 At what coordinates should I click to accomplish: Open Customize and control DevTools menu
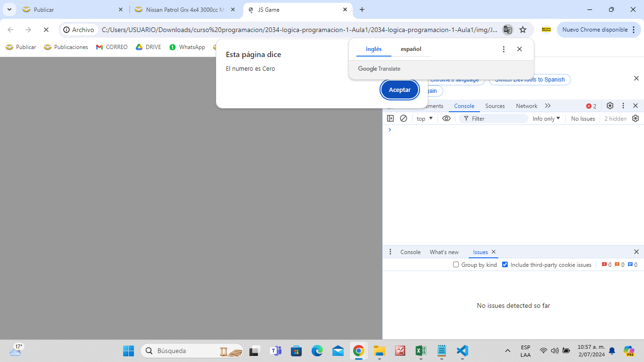coord(623,106)
